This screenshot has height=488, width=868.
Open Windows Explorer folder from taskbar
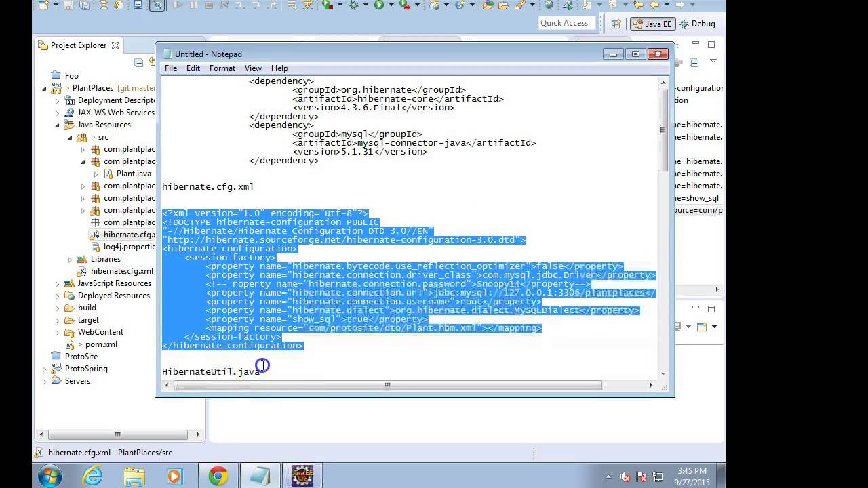[134, 476]
